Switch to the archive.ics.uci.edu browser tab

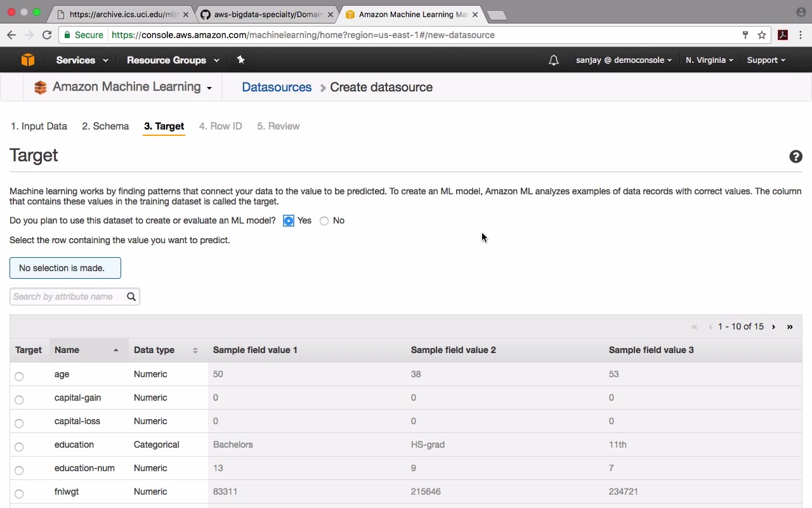pyautogui.click(x=121, y=15)
